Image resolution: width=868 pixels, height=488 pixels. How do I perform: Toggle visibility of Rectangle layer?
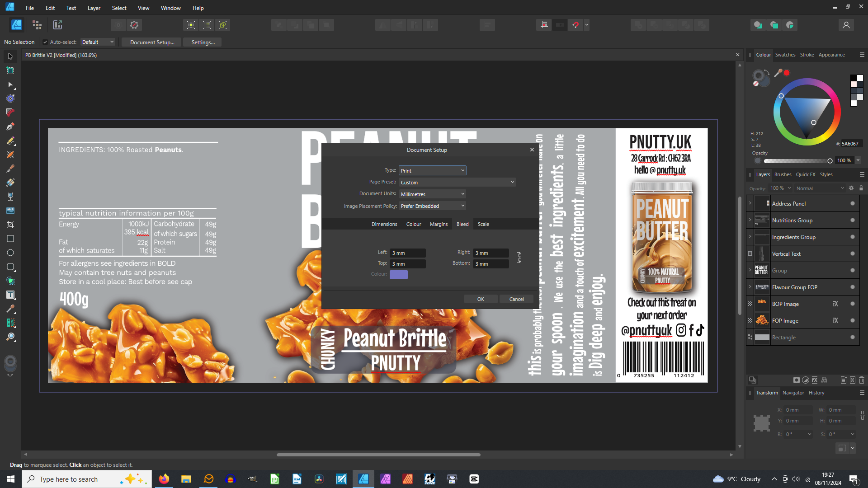tap(853, 338)
